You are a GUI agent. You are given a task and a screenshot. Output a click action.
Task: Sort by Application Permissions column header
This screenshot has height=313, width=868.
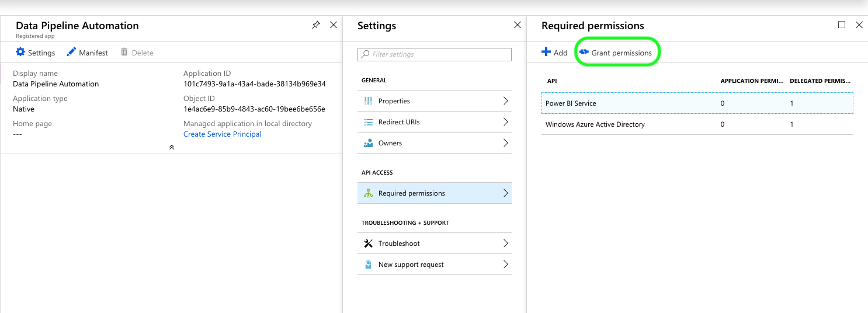click(752, 81)
